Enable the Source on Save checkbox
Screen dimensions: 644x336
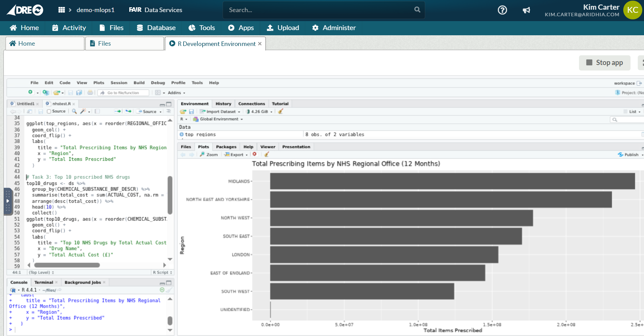[x=49, y=111]
